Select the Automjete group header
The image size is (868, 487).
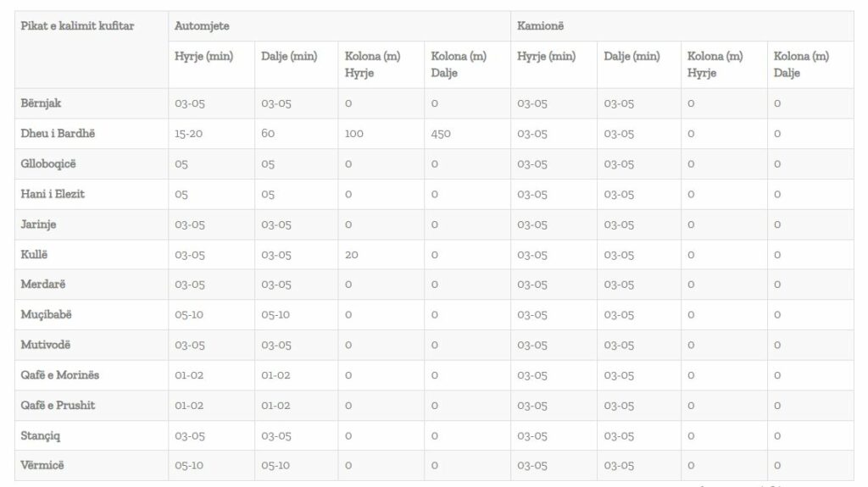[202, 26]
